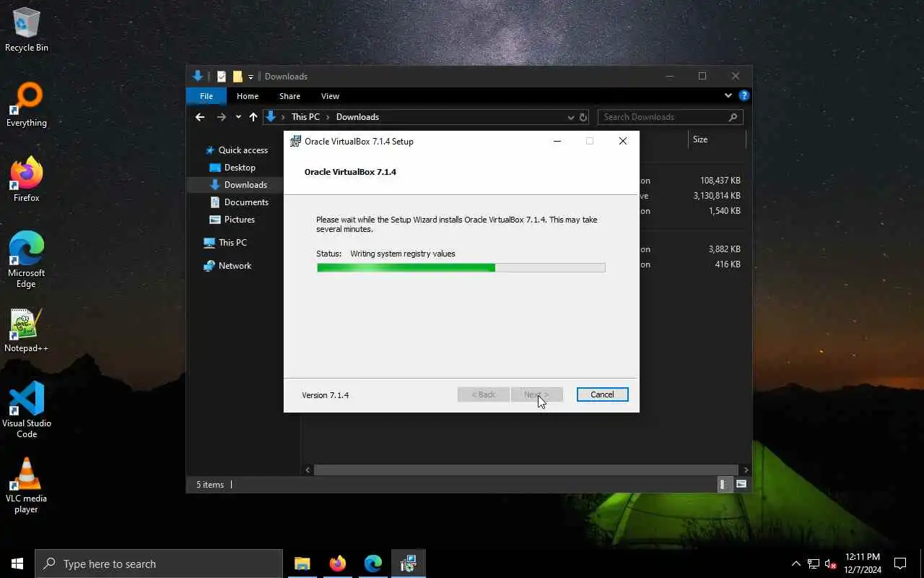
Task: Click the taskbar search box
Action: (x=159, y=564)
